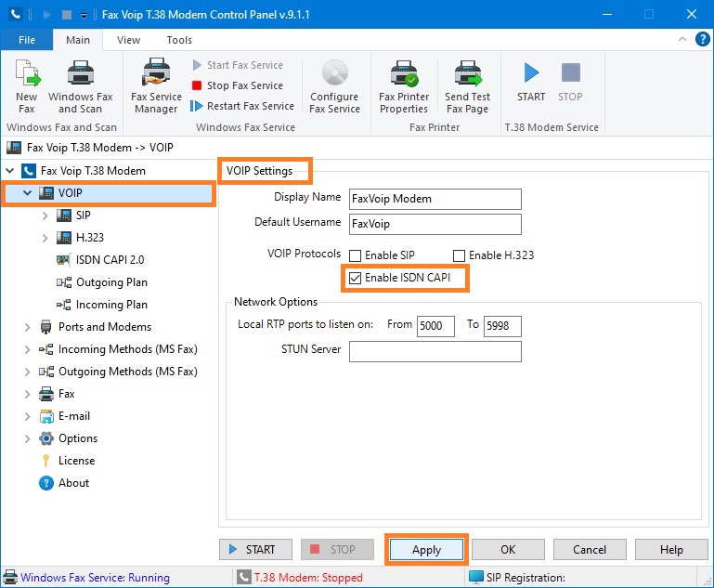Collapse the VOIP tree branch
Image resolution: width=714 pixels, height=588 pixels.
(27, 193)
